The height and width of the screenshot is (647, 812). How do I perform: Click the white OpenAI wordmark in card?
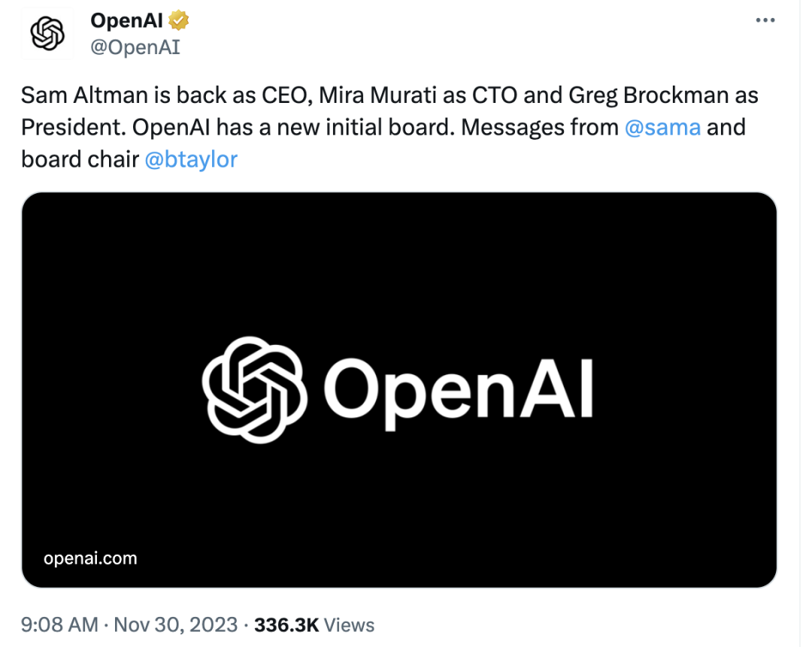(x=459, y=393)
